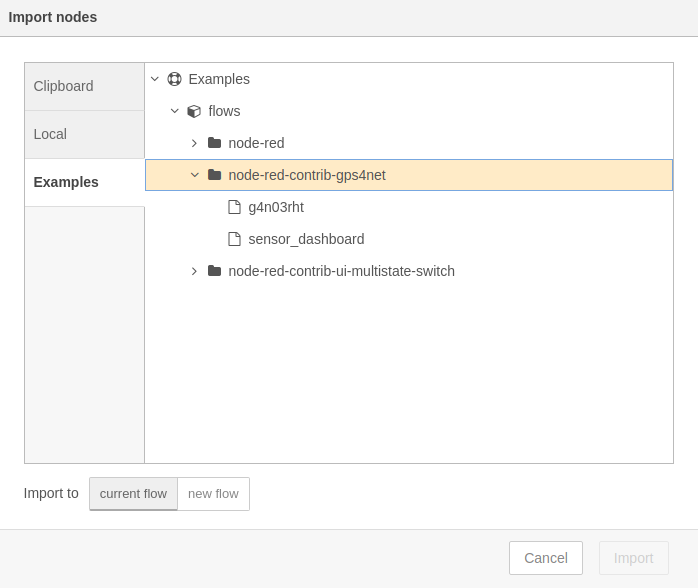698x588 pixels.
Task: Collapse the flows tree node
Action: coord(174,111)
